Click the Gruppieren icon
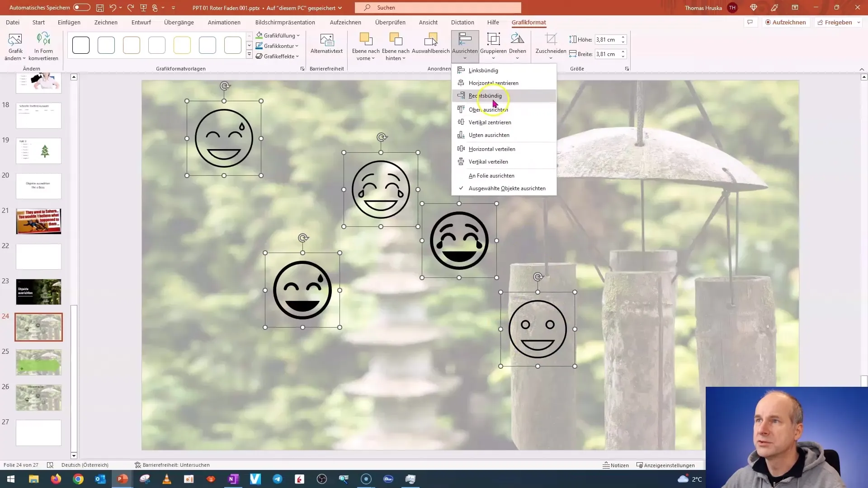The height and width of the screenshot is (488, 868). pyautogui.click(x=493, y=40)
